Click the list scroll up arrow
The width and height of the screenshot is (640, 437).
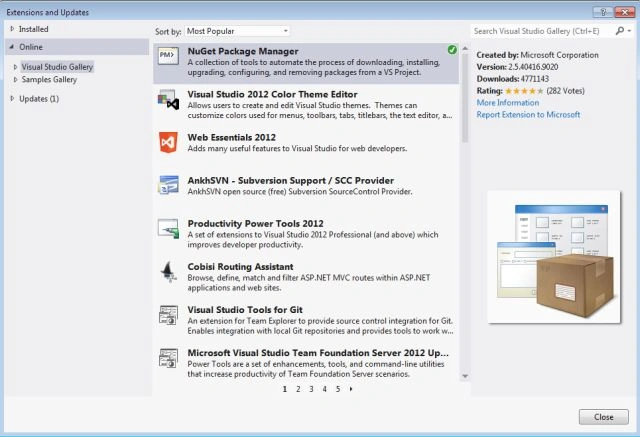(464, 48)
